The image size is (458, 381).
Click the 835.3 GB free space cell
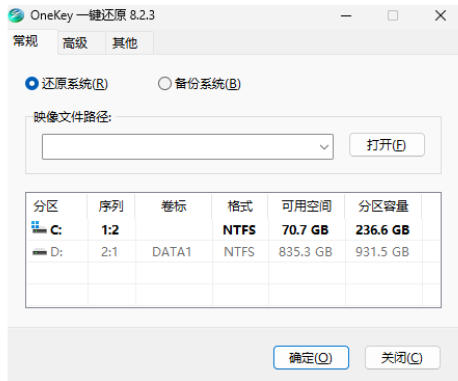tap(306, 252)
